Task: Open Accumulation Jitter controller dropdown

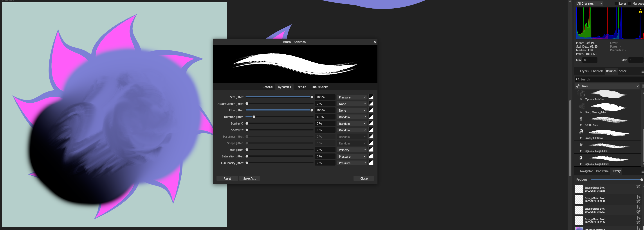Action: coord(352,104)
